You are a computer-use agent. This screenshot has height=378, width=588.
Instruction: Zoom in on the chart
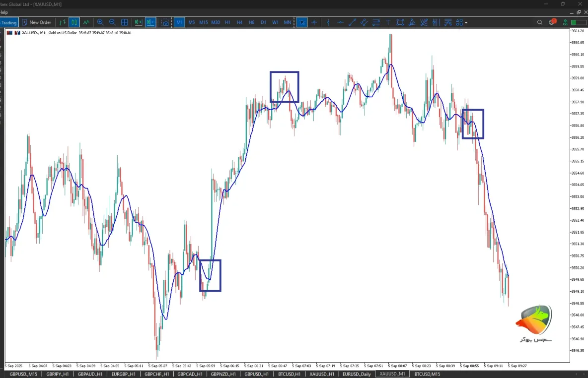point(100,22)
